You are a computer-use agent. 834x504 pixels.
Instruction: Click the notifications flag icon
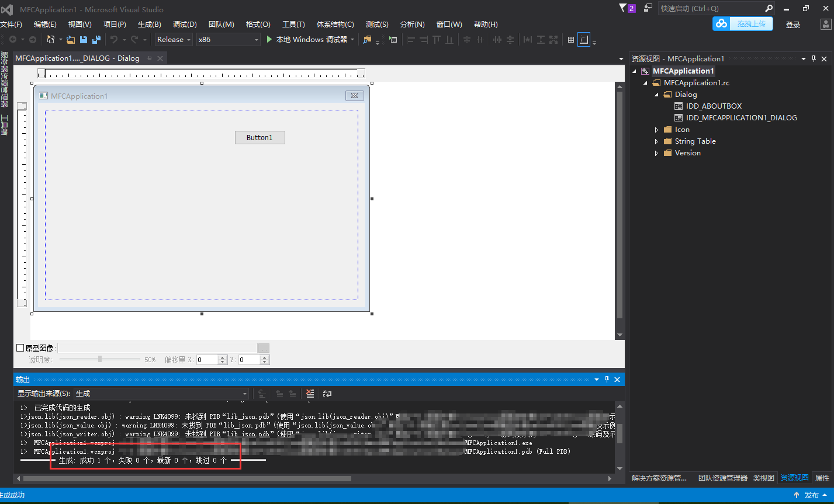623,8
